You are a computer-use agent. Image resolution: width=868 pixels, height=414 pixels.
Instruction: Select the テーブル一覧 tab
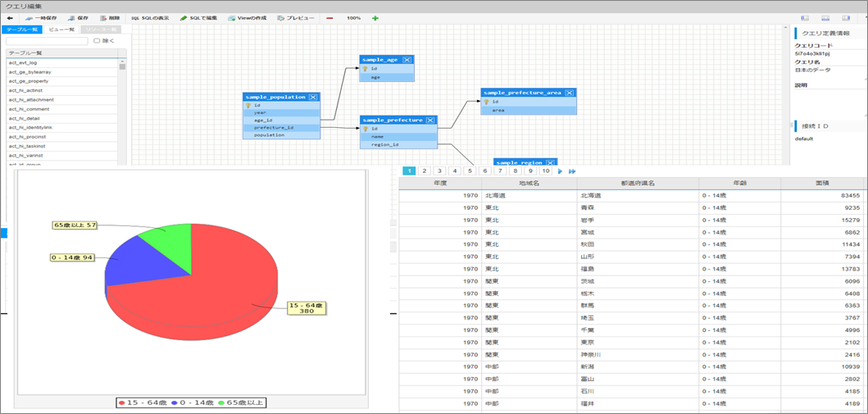(x=23, y=30)
